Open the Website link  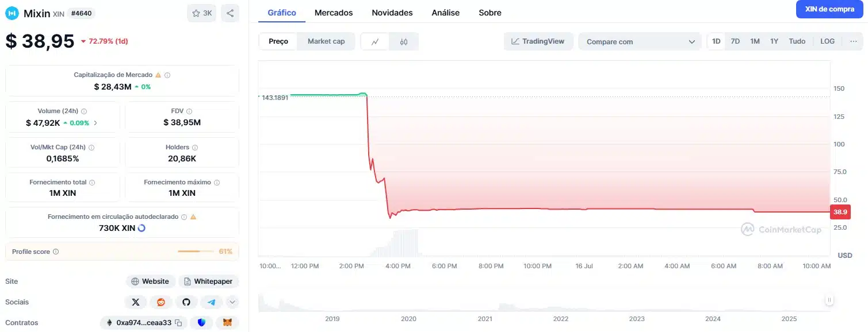[x=150, y=281]
